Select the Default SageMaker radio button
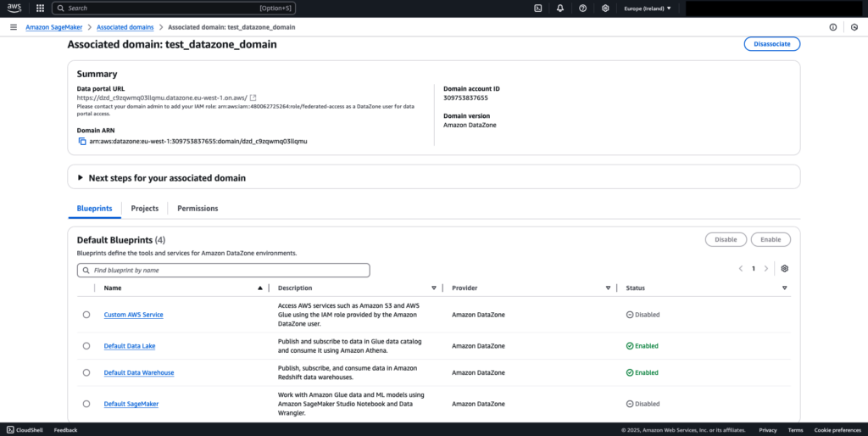Viewport: 868px width, 436px height. coord(86,404)
